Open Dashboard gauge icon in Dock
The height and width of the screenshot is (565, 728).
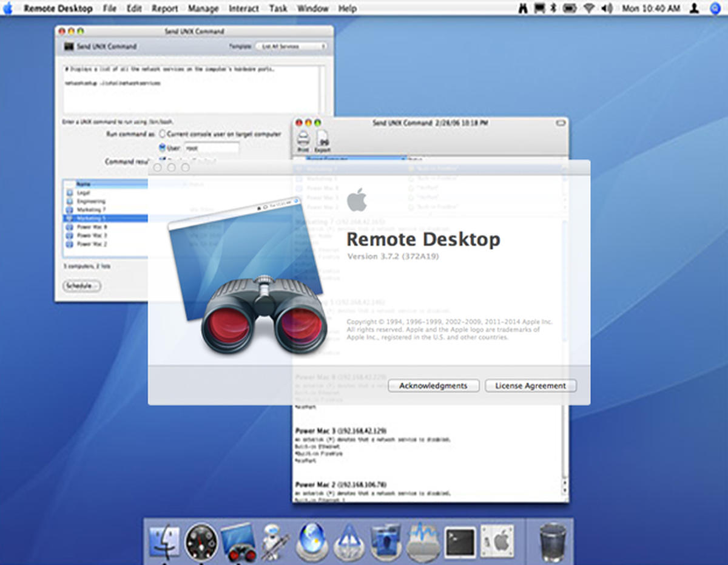[x=201, y=541]
